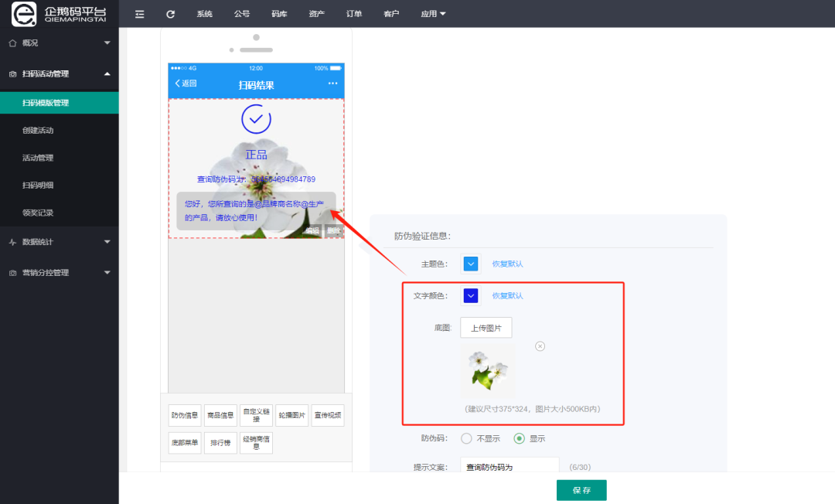Click the green 保存 button
The image size is (835, 504).
[581, 489]
